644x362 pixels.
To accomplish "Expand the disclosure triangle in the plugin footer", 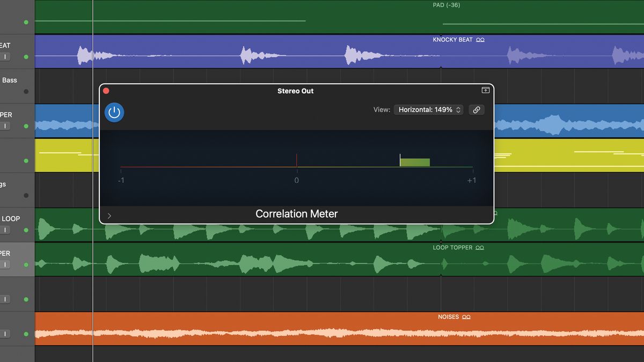I will click(109, 216).
